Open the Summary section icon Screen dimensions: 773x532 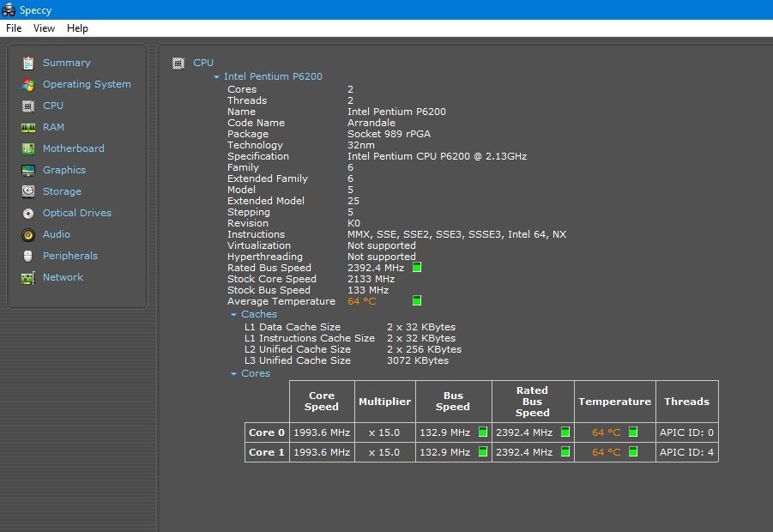(x=28, y=63)
